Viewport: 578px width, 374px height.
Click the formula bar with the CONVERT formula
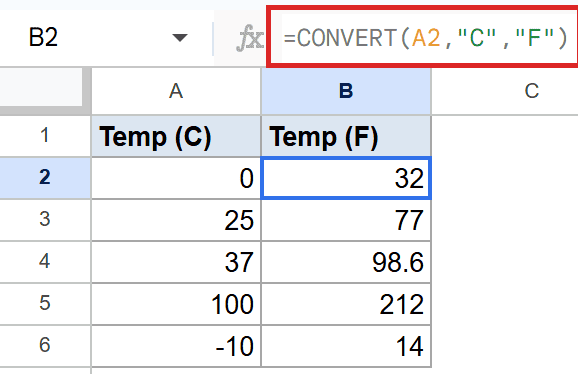tap(423, 37)
